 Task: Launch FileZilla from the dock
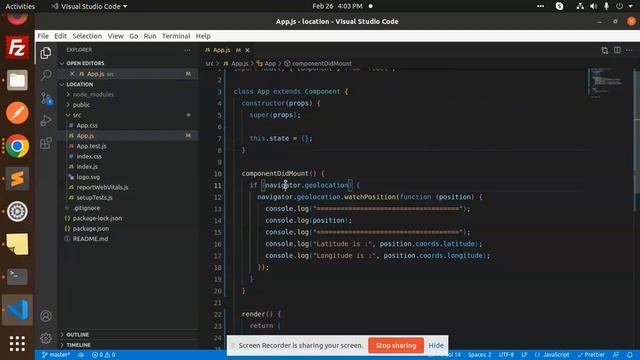(17, 47)
